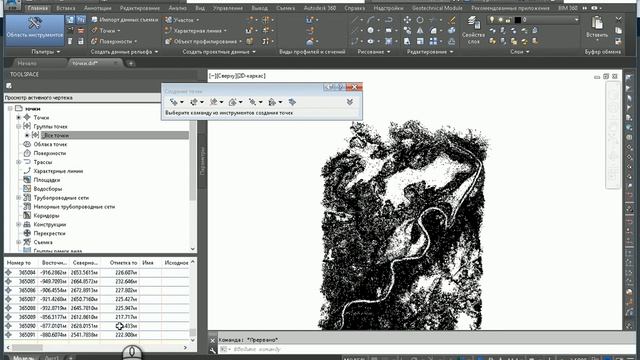The width and height of the screenshot is (640, 360).
Task: Select Точки node in the tree
Action: [41, 118]
